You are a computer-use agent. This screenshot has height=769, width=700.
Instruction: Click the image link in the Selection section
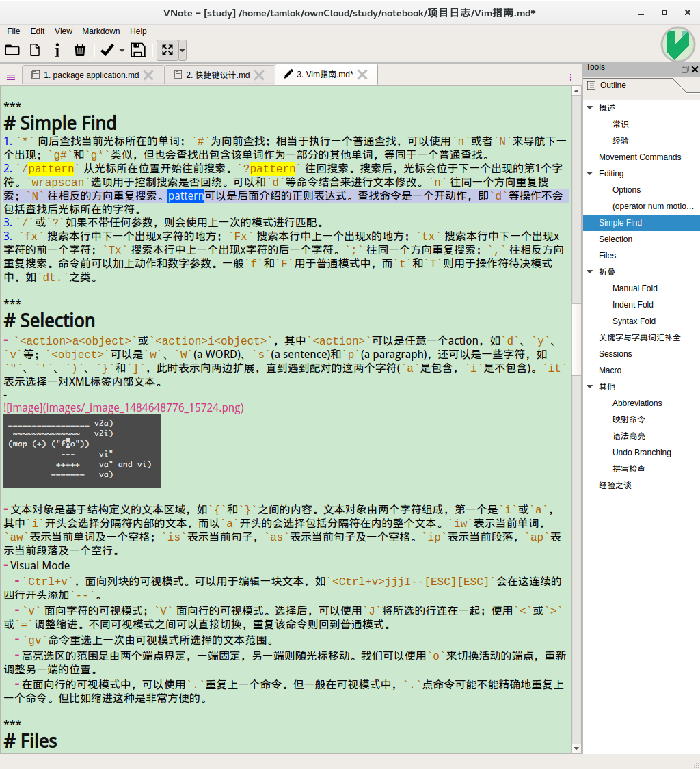[x=123, y=407]
